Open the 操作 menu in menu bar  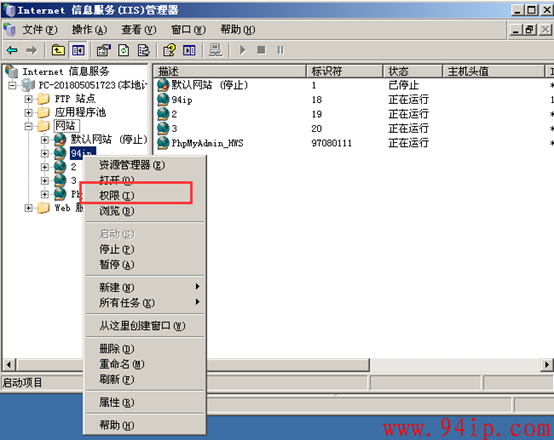[89, 30]
